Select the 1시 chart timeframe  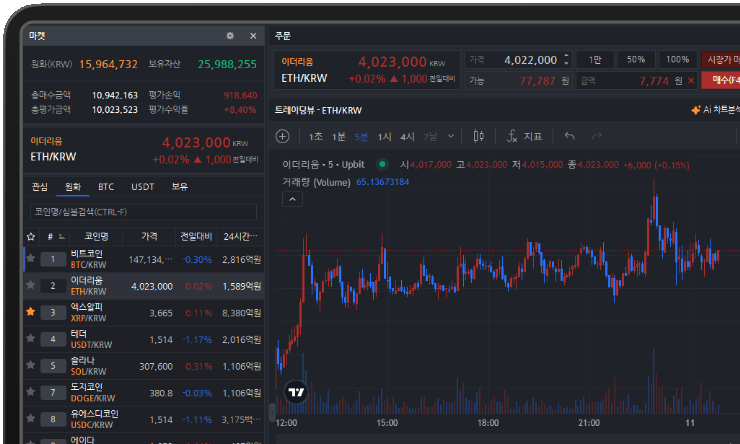(385, 136)
